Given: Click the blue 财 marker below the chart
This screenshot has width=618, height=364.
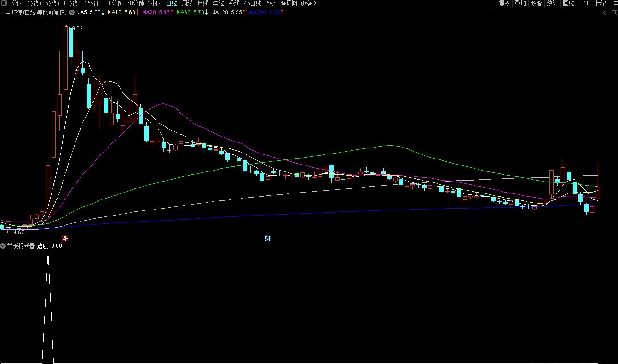Looking at the screenshot, I should [x=267, y=238].
